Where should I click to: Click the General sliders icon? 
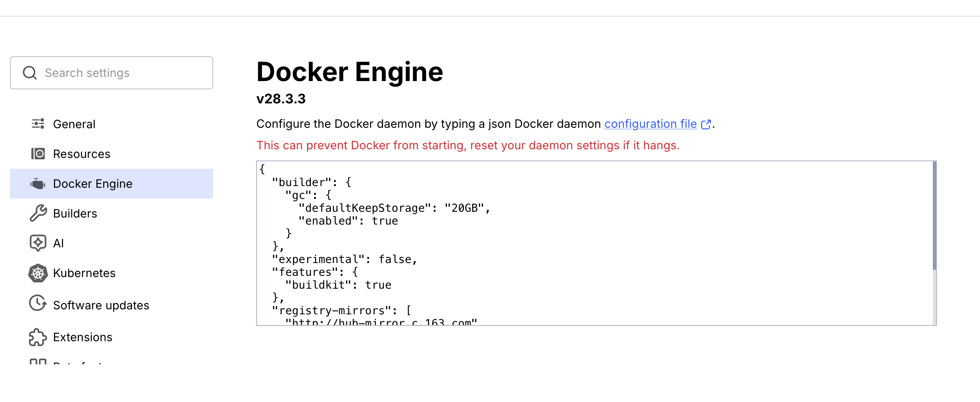(38, 124)
